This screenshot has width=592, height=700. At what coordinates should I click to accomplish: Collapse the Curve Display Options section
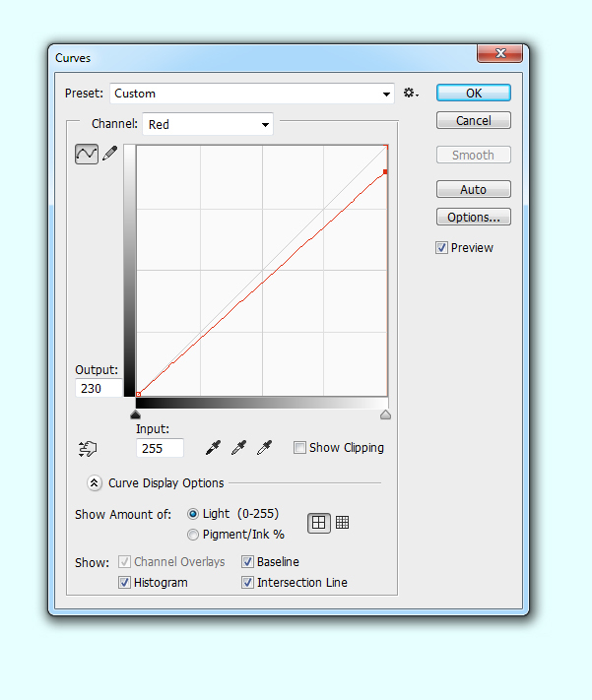(95, 483)
